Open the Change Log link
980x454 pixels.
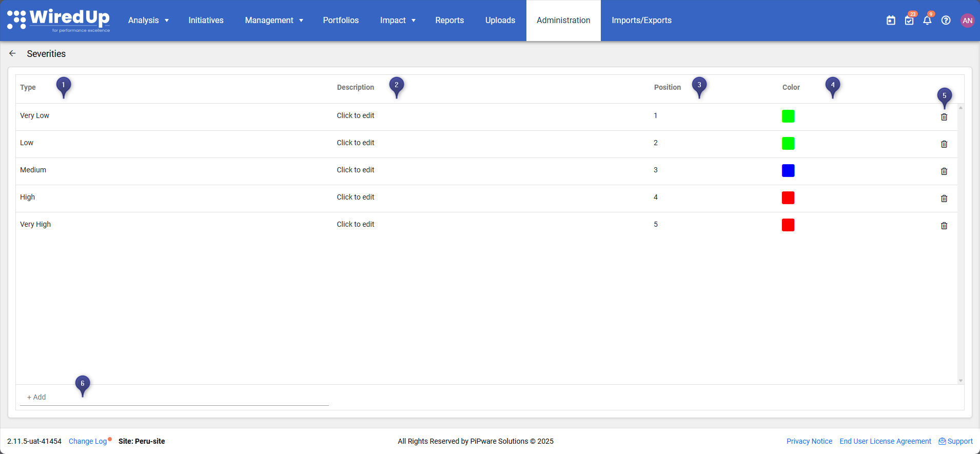pyautogui.click(x=88, y=441)
